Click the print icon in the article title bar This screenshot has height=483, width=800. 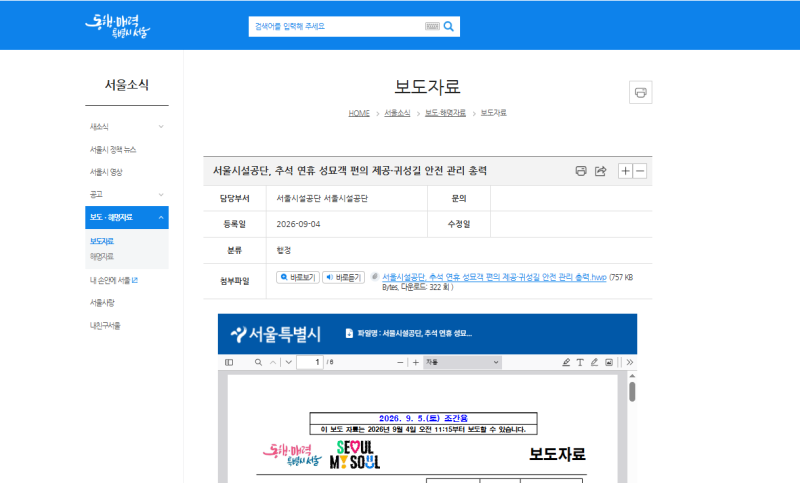[581, 171]
